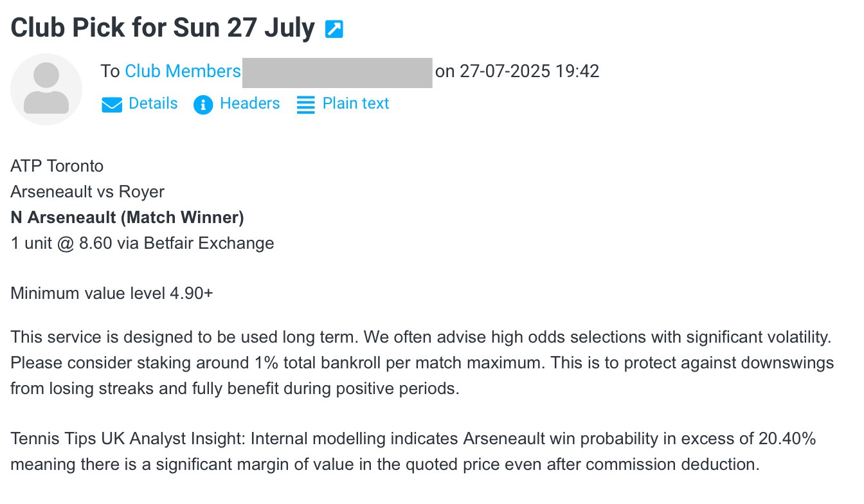The image size is (864, 504).
Task: Click the lines icon beside Plain text
Action: click(x=306, y=105)
